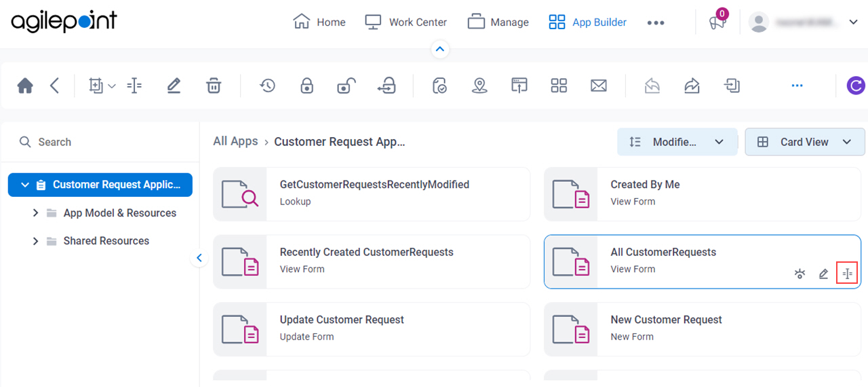Click the import into document icon

732,86
